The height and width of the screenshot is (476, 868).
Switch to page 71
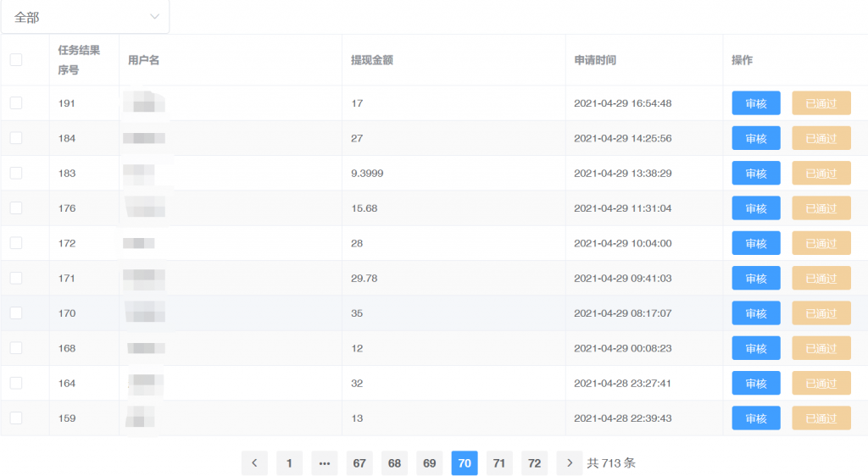click(x=499, y=463)
